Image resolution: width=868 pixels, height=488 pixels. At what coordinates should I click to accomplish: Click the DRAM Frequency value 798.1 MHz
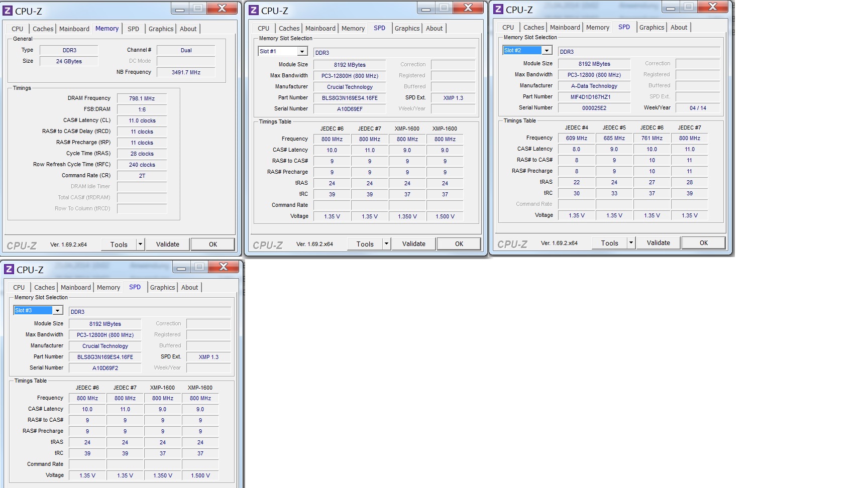tap(142, 98)
